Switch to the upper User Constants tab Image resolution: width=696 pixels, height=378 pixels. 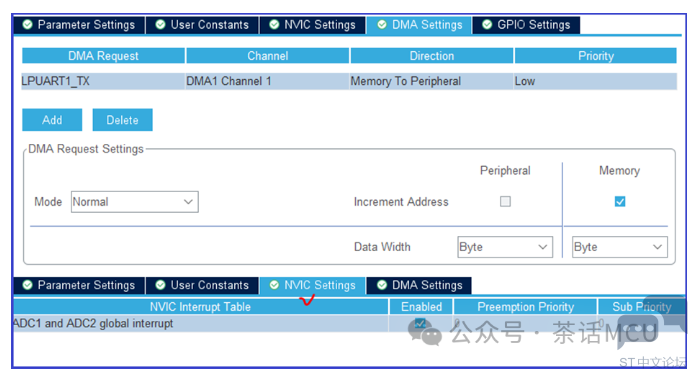click(x=202, y=25)
